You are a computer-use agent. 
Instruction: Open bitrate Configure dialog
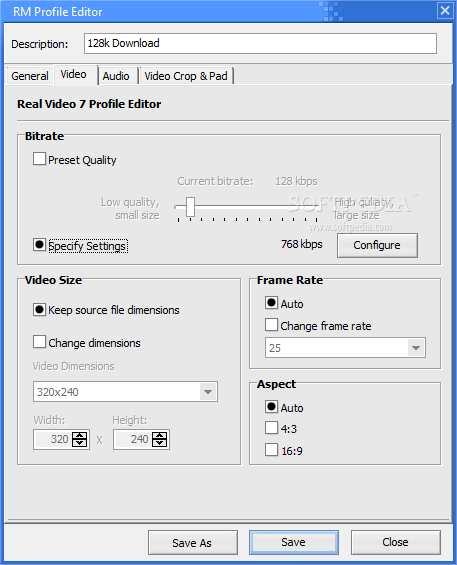377,245
